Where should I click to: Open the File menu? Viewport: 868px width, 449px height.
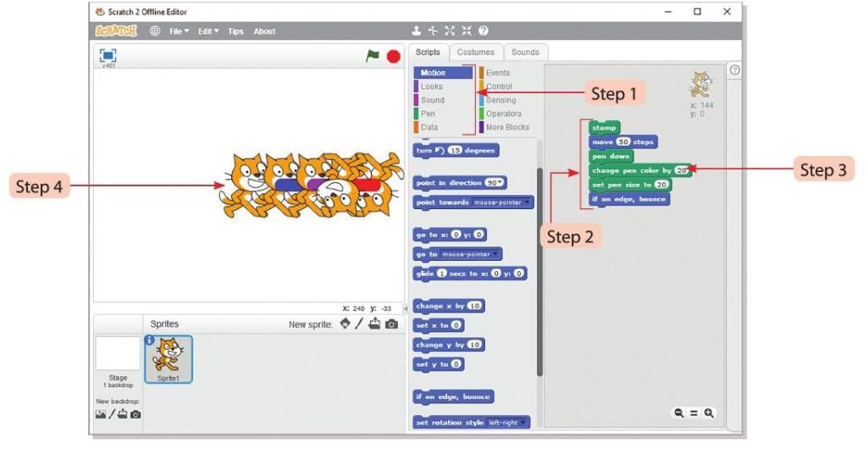coord(179,31)
